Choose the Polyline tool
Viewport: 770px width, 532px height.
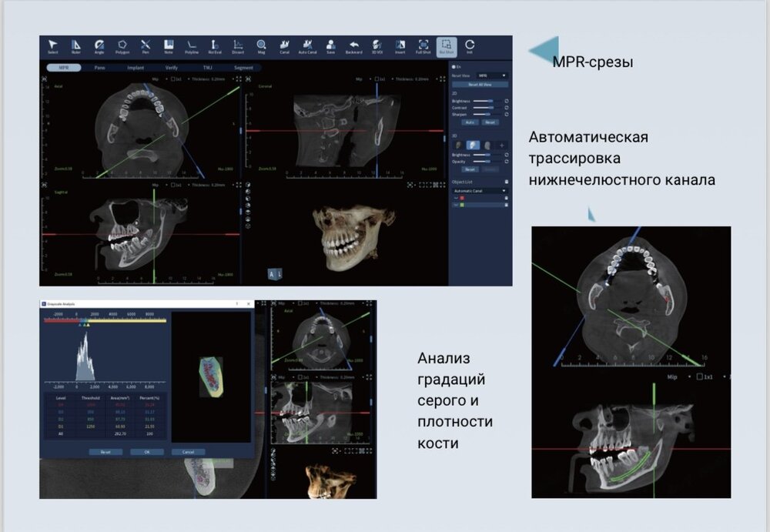(192, 47)
